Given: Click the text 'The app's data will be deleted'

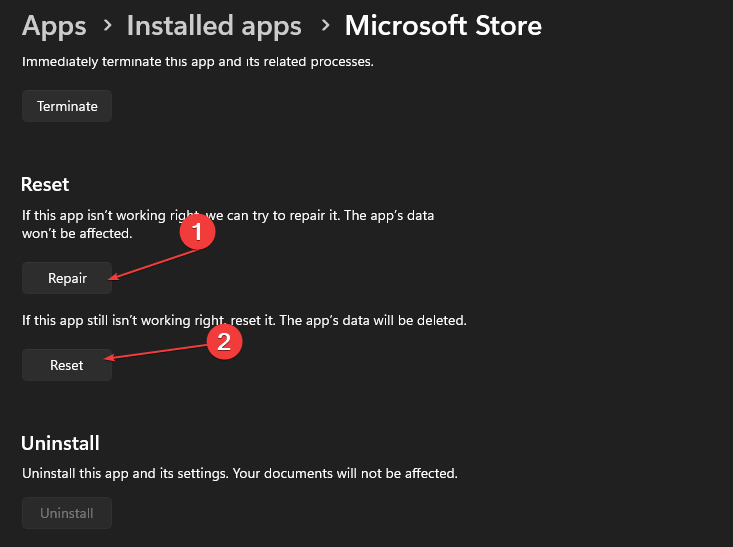Looking at the screenshot, I should (373, 320).
